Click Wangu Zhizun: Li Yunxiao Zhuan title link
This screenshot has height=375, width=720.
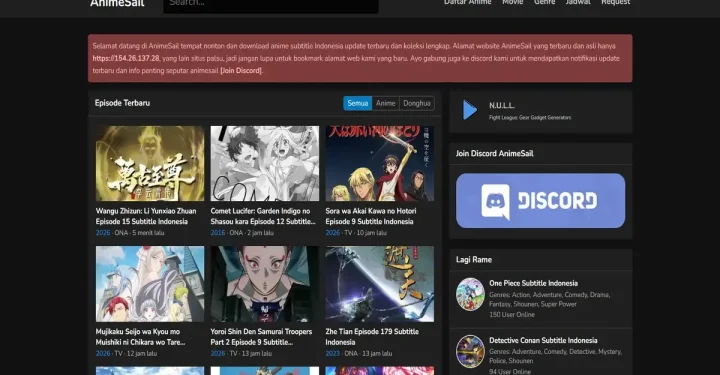click(146, 216)
